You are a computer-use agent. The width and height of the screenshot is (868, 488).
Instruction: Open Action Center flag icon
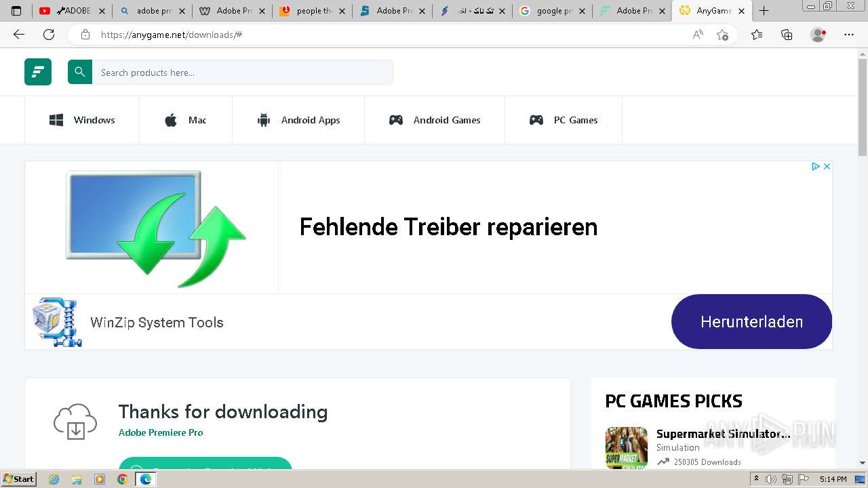point(802,479)
